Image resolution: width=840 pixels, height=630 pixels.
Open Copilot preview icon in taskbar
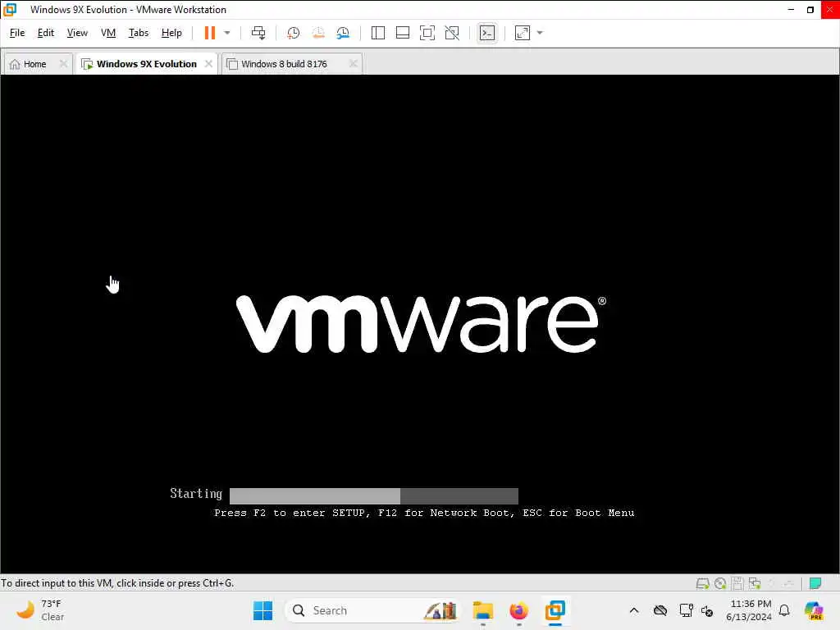coord(815,610)
